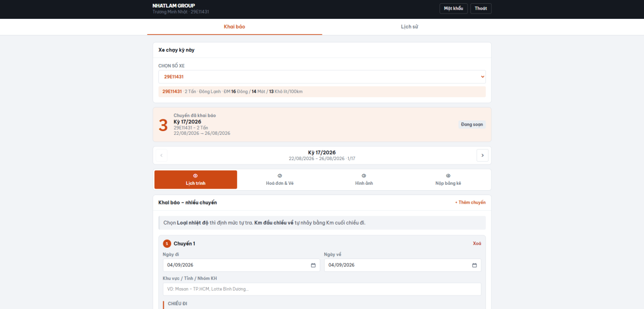Open the Ngày về calendar picker icon
This screenshot has height=309, width=644.
474,265
